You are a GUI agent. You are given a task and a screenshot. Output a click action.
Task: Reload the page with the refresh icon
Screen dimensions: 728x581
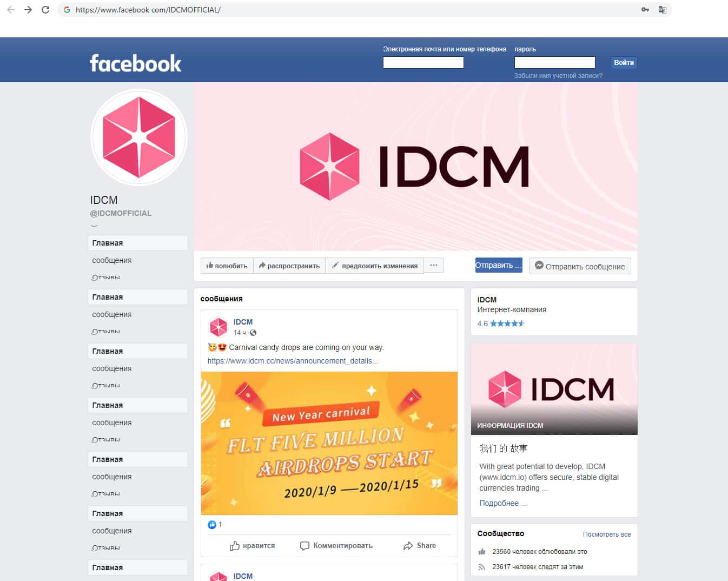pos(45,10)
